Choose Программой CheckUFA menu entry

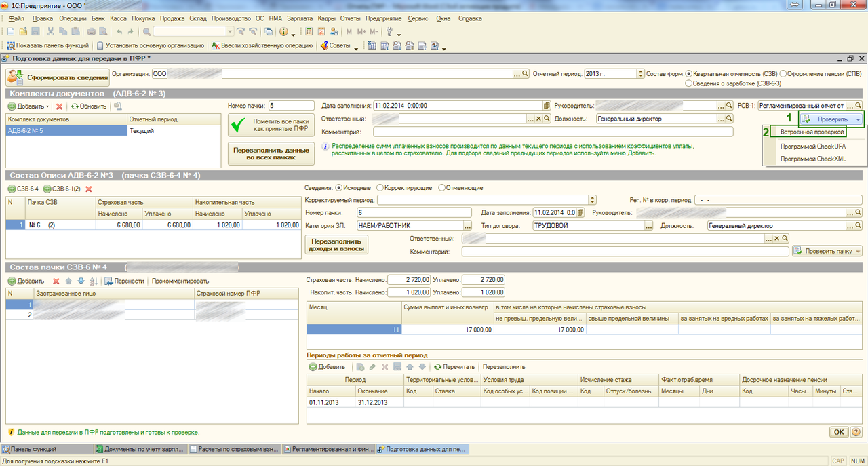click(813, 146)
